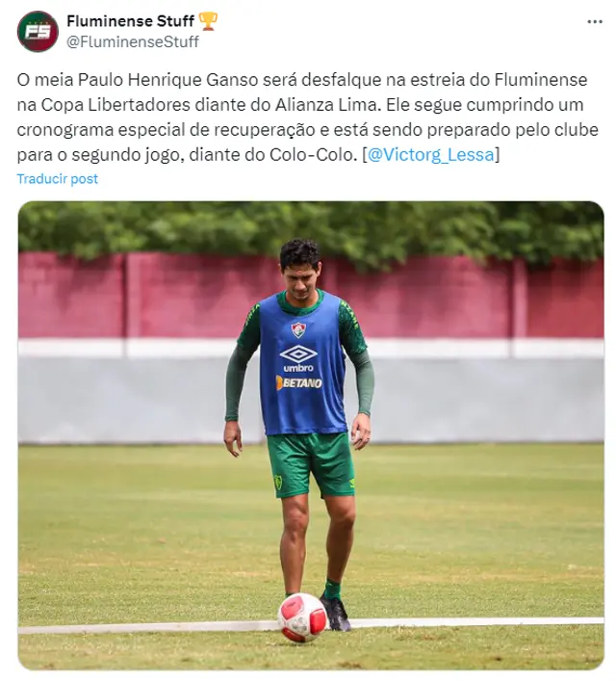616x682 pixels.
Task: Open the training photo of the player
Action: [x=311, y=435]
